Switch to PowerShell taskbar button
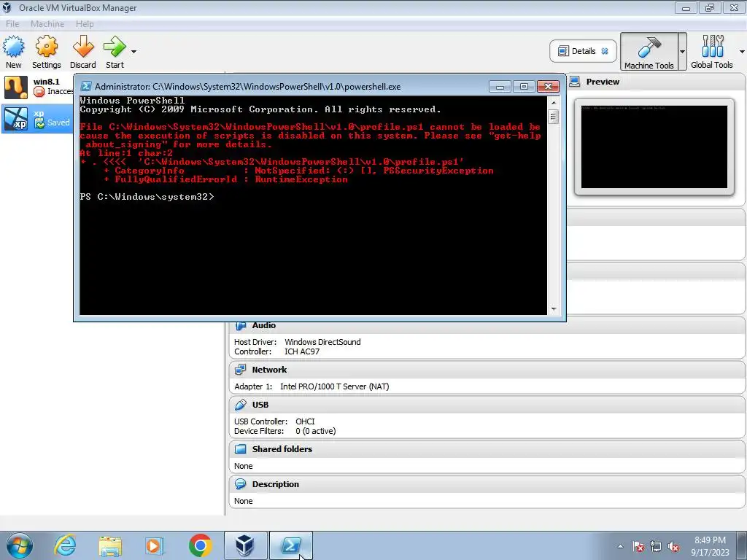This screenshot has width=747, height=560. pyautogui.click(x=291, y=545)
